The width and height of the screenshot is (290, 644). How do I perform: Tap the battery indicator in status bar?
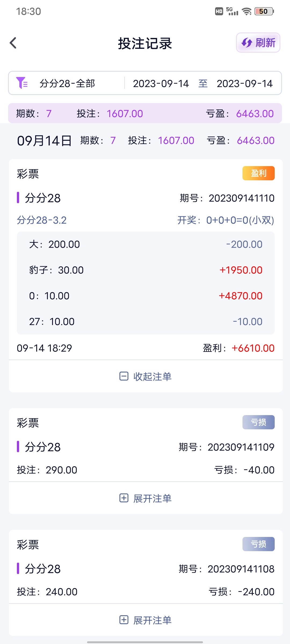(264, 12)
